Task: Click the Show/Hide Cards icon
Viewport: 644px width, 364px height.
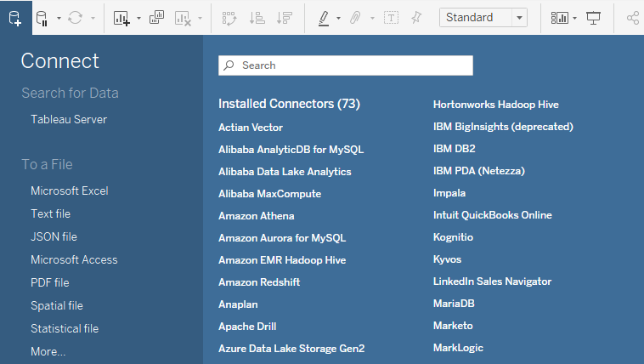Action: point(559,18)
